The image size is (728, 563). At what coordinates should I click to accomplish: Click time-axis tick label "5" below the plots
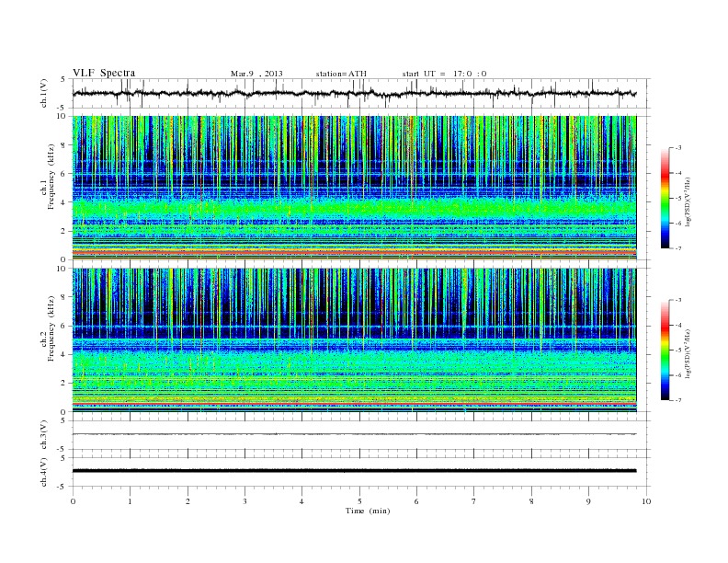tap(359, 501)
